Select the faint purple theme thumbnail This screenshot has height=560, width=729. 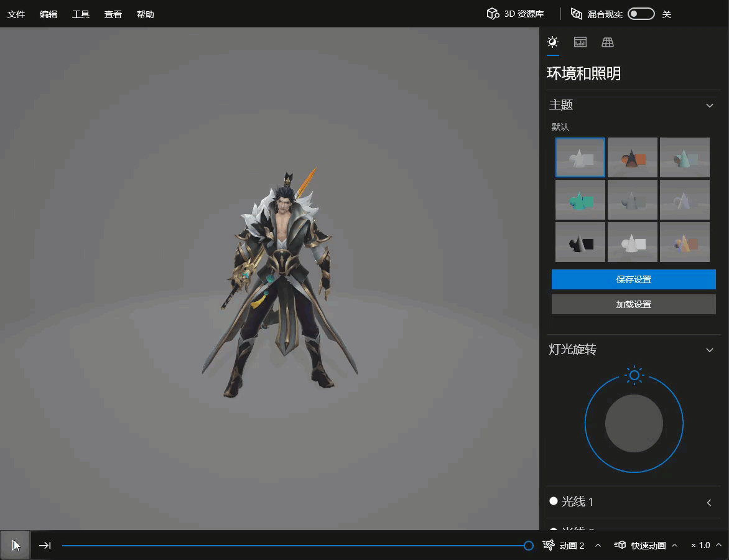click(x=684, y=200)
